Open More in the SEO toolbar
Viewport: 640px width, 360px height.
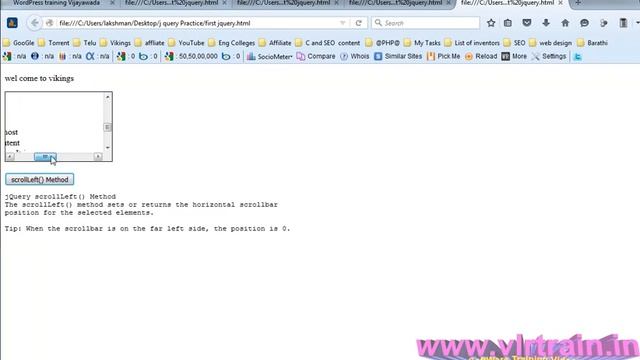[514, 56]
